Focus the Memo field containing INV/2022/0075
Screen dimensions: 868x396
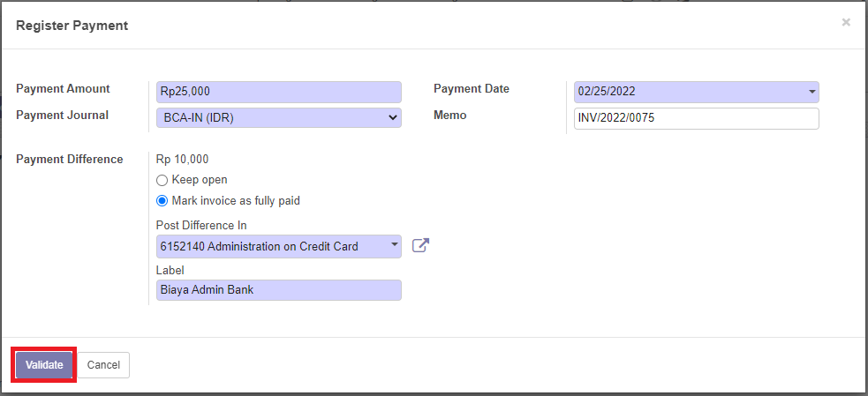[x=696, y=118]
